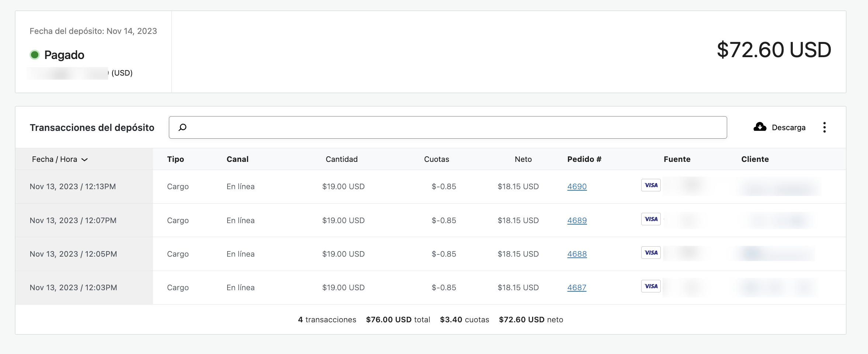Open order link 4689
868x354 pixels.
click(x=577, y=221)
